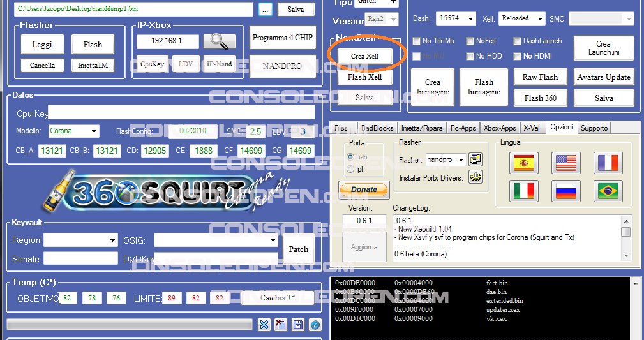Viewport: 644px width, 340px height.
Task: Select the Italian flag language
Action: pyautogui.click(x=523, y=191)
